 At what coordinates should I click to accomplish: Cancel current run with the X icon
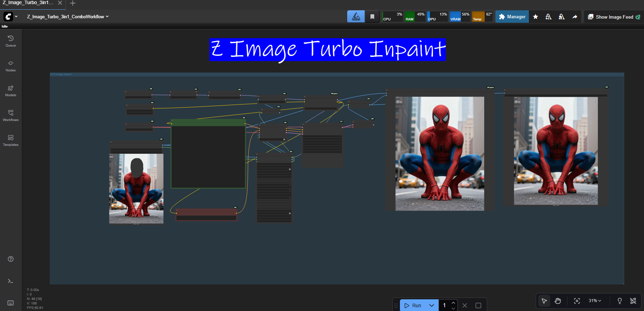pos(465,305)
